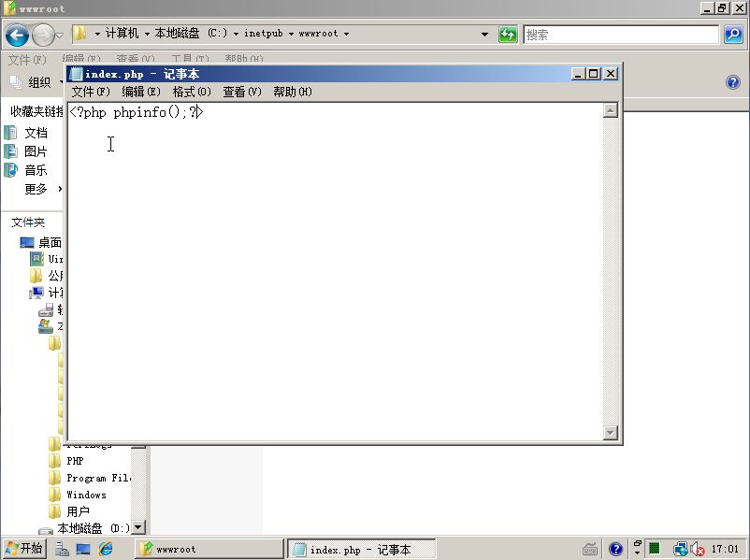The image size is (750, 560).
Task: Click the network tray icon
Action: pos(680,549)
